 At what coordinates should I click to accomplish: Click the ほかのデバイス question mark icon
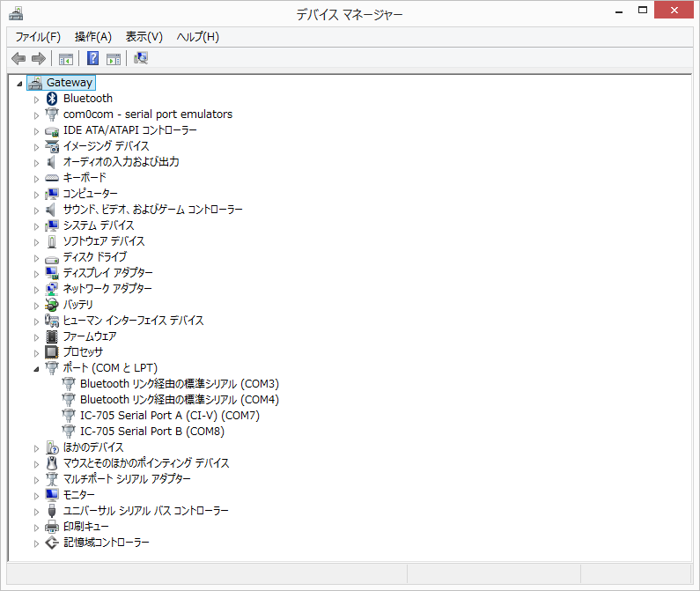[x=52, y=447]
